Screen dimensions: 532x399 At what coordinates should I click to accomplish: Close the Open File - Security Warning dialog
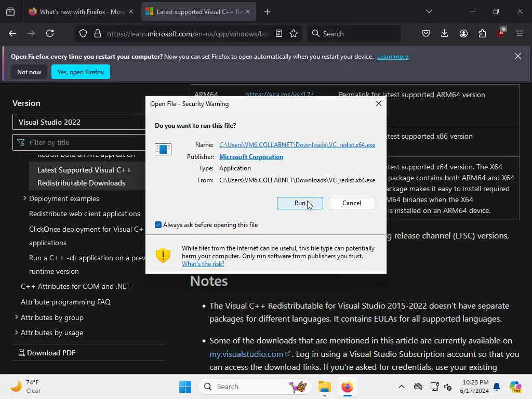pos(379,103)
